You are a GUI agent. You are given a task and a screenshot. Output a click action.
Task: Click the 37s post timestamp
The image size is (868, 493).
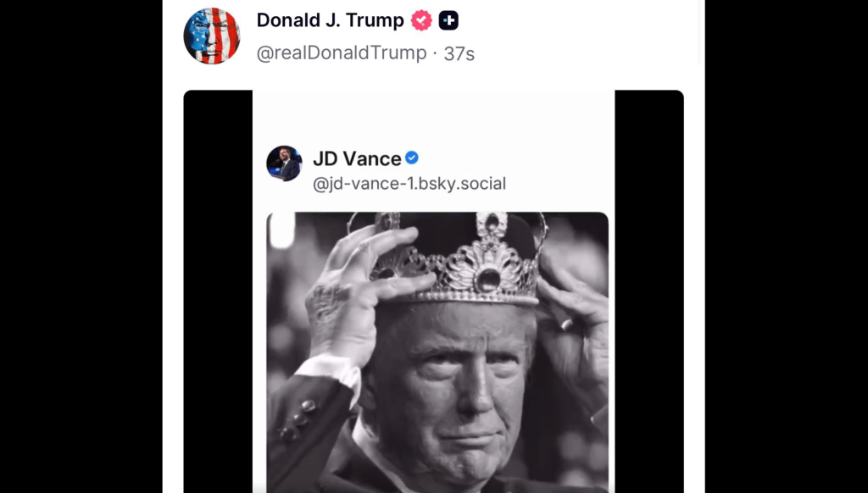(x=459, y=53)
